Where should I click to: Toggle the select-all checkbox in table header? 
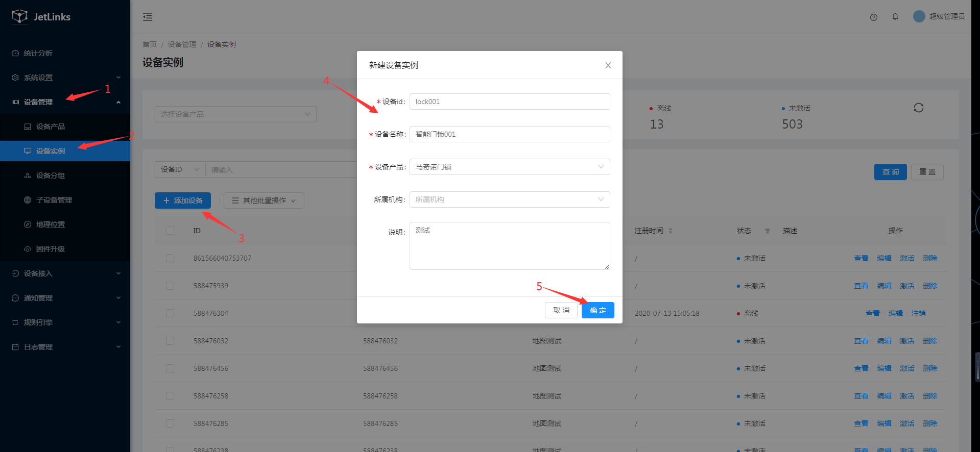tap(170, 231)
